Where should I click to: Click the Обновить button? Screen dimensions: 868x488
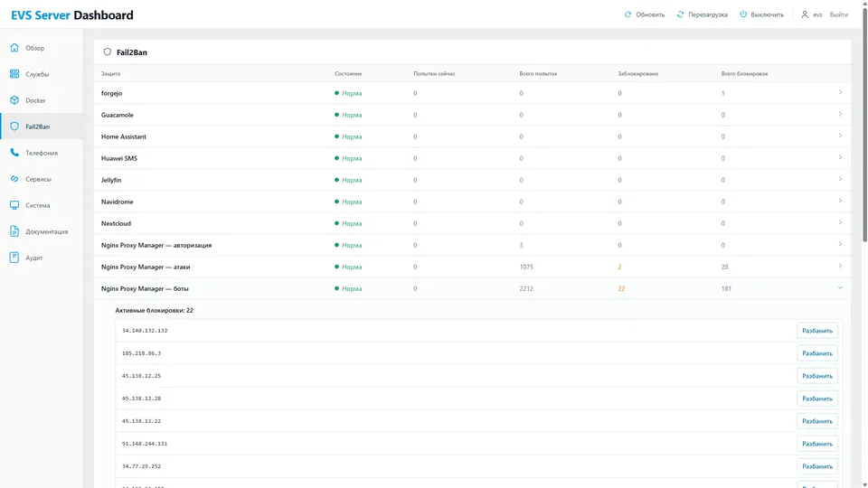[645, 14]
